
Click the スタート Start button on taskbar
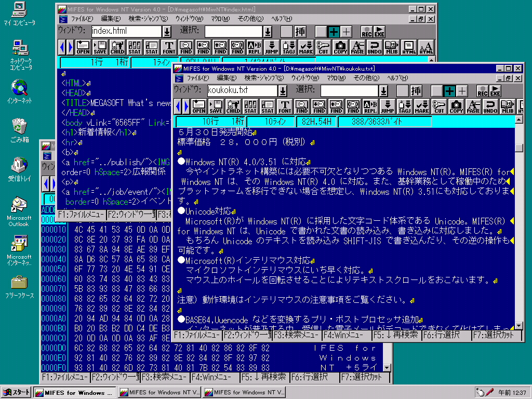(16, 392)
